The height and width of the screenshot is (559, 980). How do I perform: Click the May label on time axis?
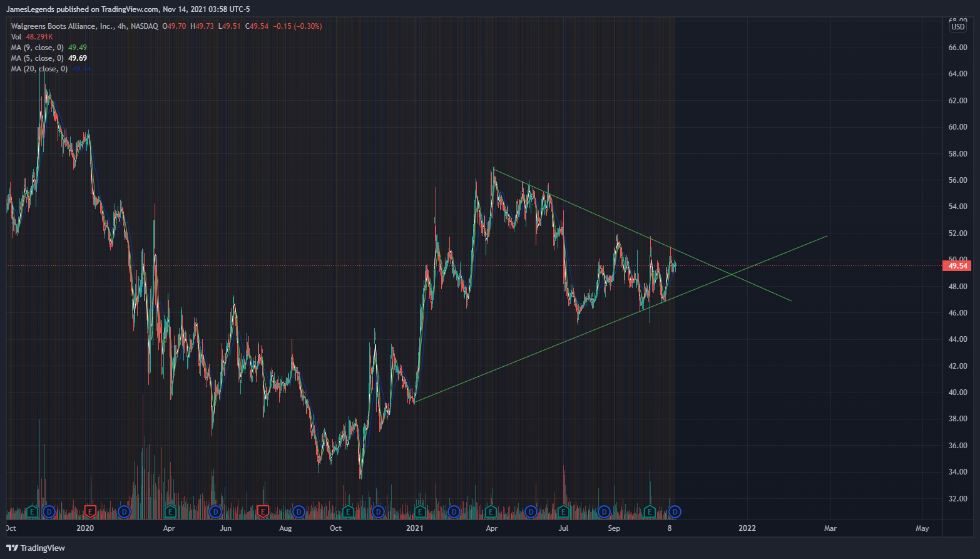click(922, 528)
